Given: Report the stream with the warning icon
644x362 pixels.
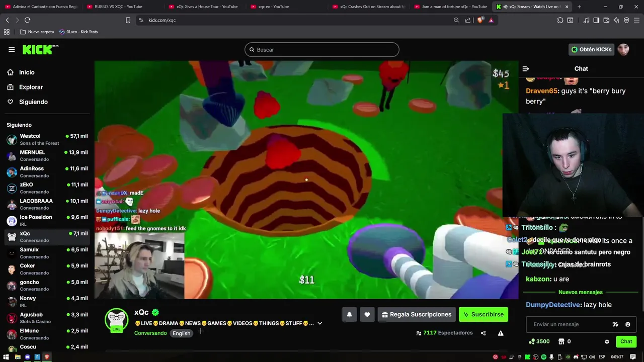Looking at the screenshot, I should [x=501, y=333].
